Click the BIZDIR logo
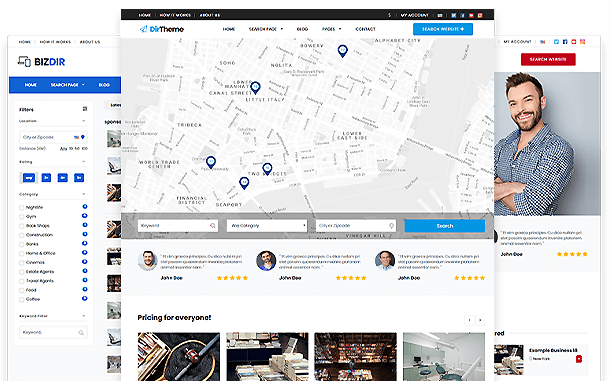The height and width of the screenshot is (381, 612). 41,62
